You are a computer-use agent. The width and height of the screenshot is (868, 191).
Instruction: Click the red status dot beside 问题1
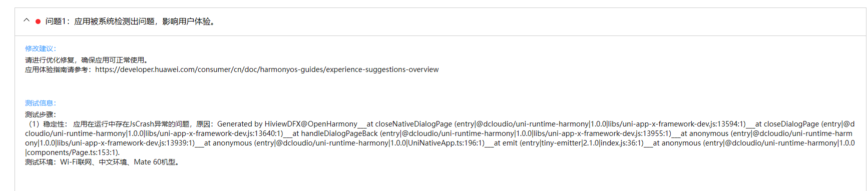38,21
